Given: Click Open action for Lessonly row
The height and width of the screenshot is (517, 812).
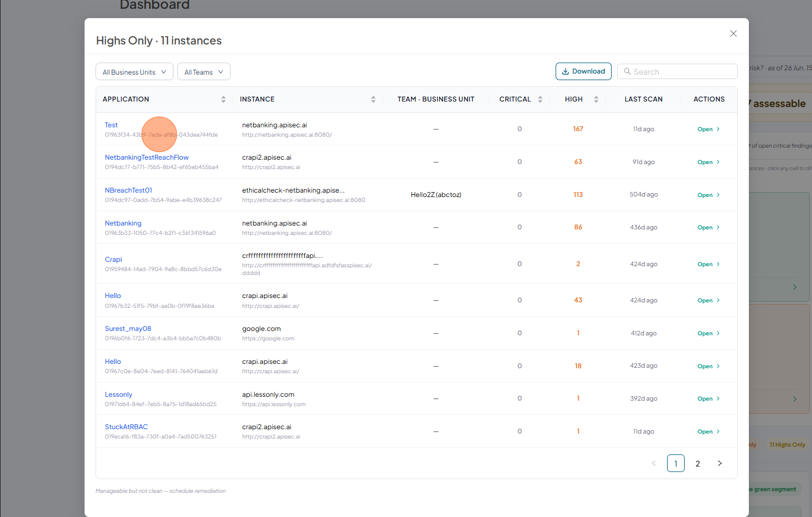Looking at the screenshot, I should coord(708,399).
